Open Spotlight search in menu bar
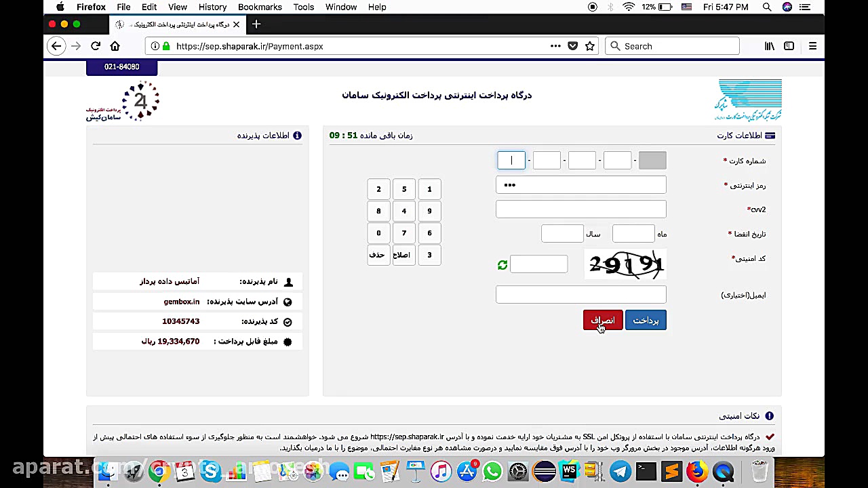Screen dimensions: 868x488 (767, 7)
